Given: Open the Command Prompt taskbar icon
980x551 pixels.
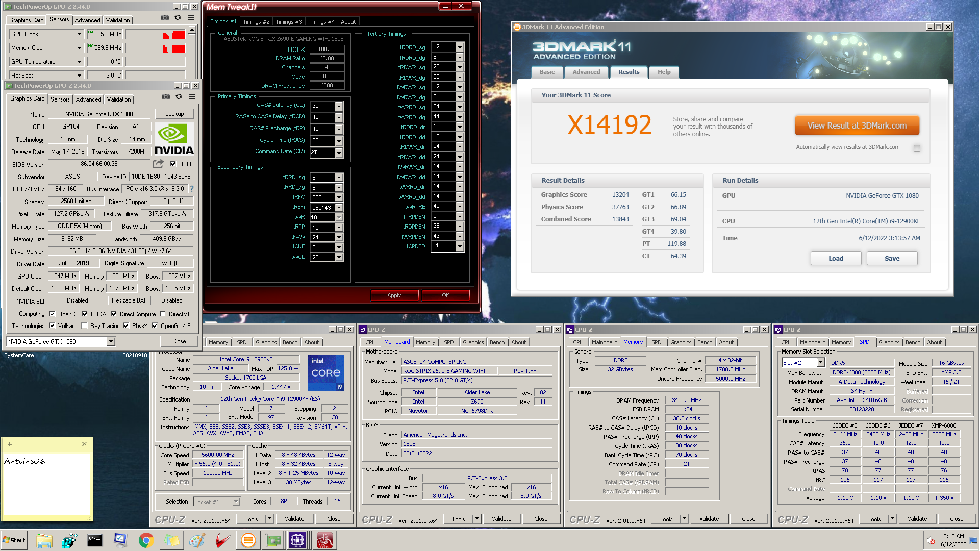Looking at the screenshot, I should (95, 540).
